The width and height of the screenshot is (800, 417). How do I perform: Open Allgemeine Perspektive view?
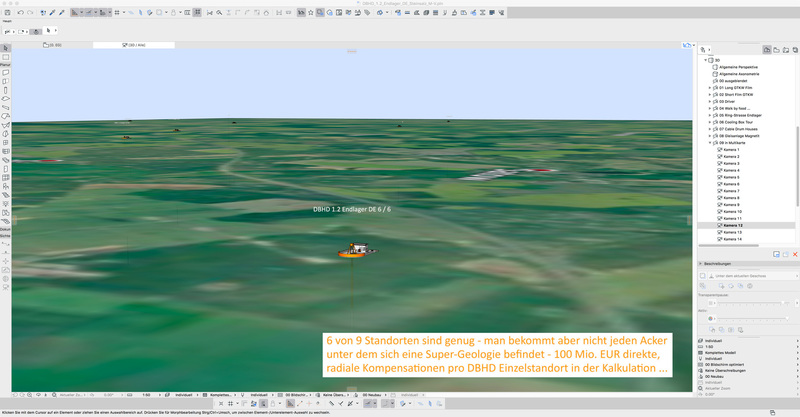point(739,67)
